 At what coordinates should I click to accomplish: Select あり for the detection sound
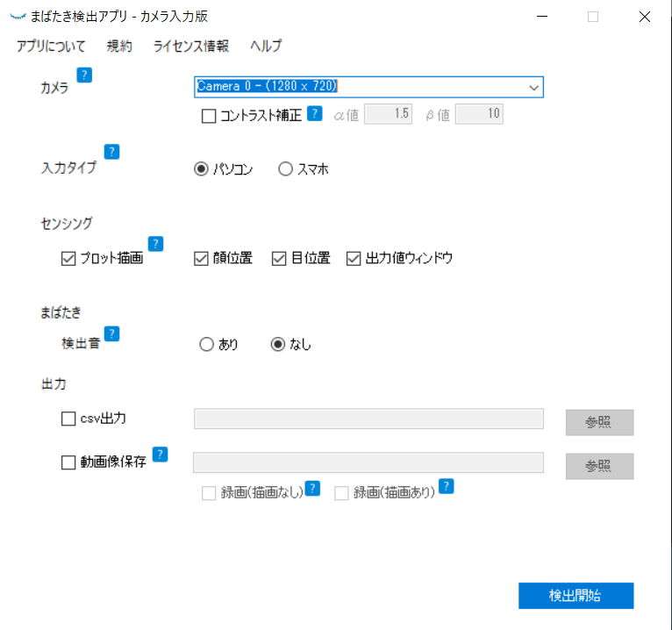[206, 344]
